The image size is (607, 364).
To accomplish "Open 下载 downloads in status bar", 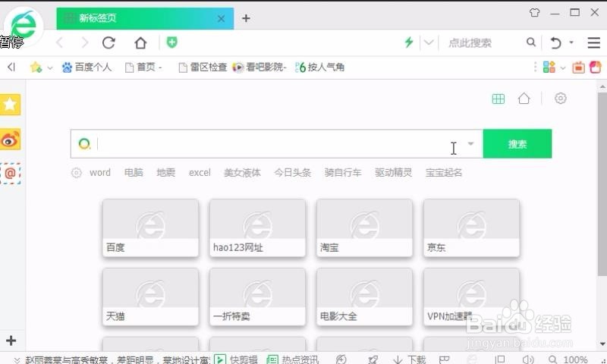I will pyautogui.click(x=410, y=359).
